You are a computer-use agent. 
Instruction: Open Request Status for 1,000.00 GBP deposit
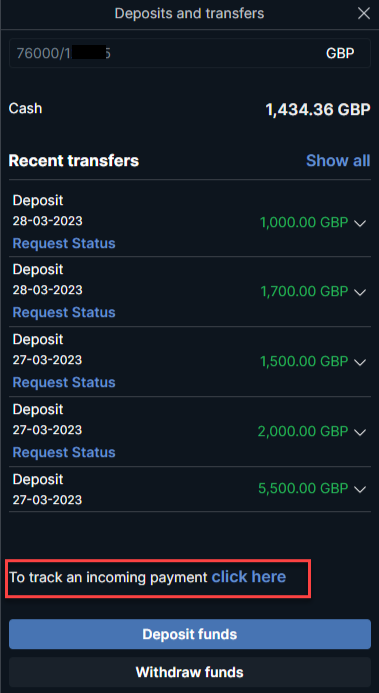64,244
